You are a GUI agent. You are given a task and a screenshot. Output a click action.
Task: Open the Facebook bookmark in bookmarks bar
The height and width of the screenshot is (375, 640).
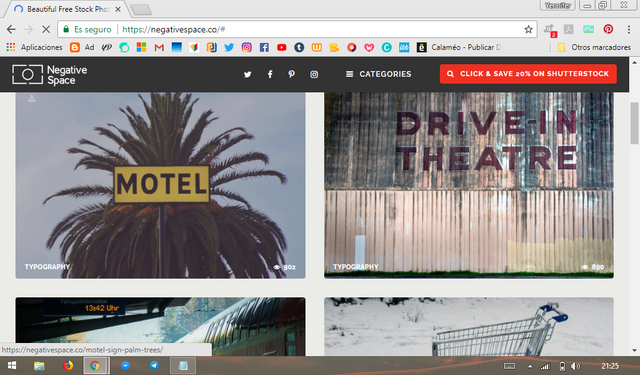click(264, 47)
